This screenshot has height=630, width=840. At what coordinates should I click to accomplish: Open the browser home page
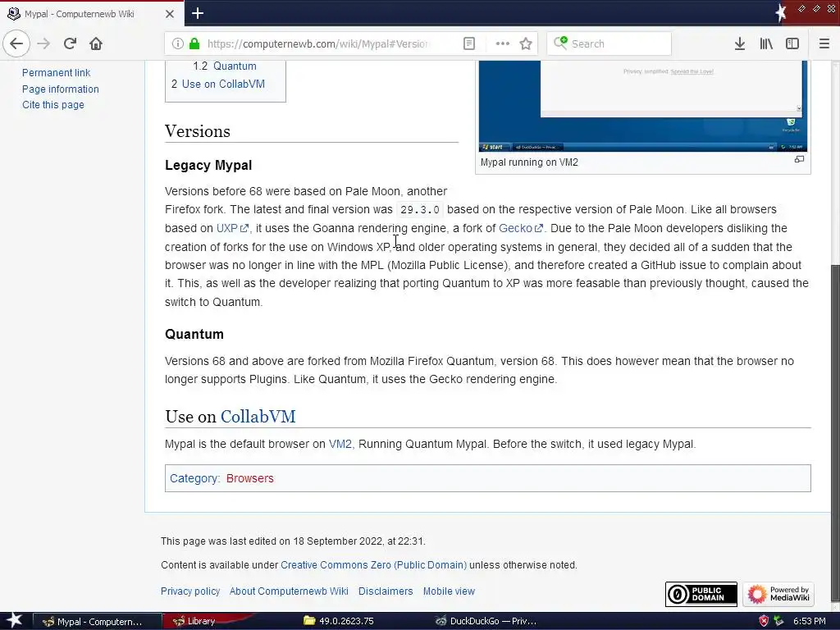(x=96, y=43)
